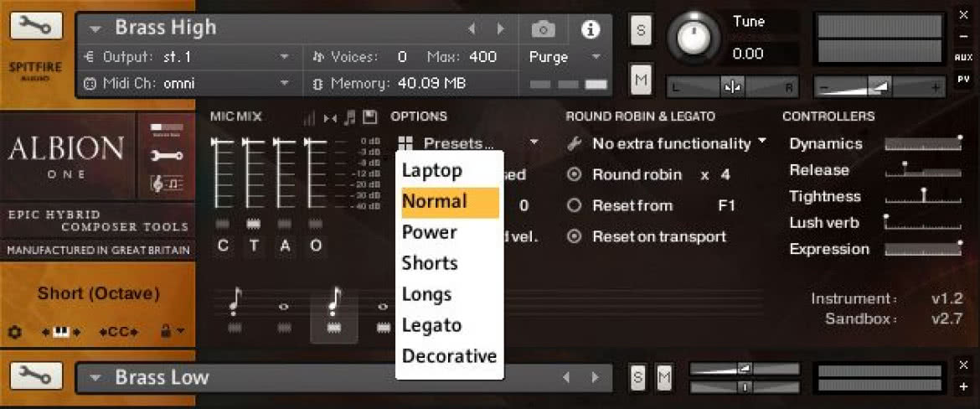Click the Tune value 0.00 field
Image resolution: width=980 pixels, height=409 pixels.
763,54
